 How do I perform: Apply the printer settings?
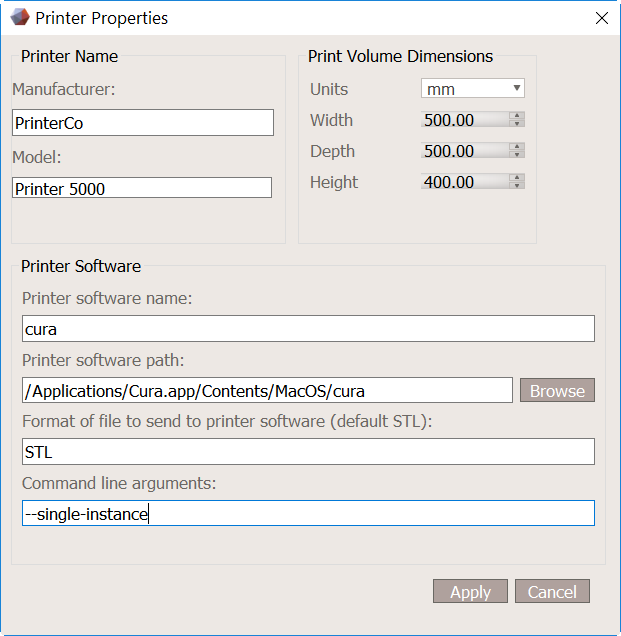[470, 592]
